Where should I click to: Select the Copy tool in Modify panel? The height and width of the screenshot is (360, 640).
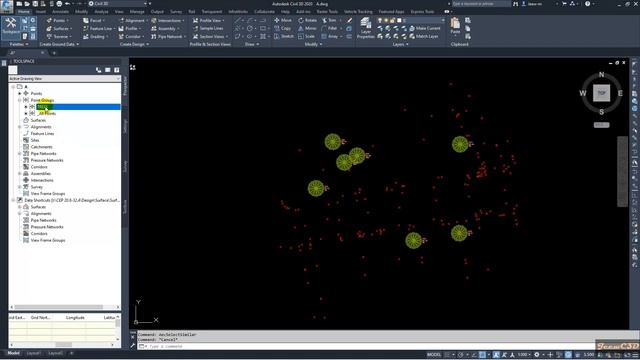click(x=282, y=29)
